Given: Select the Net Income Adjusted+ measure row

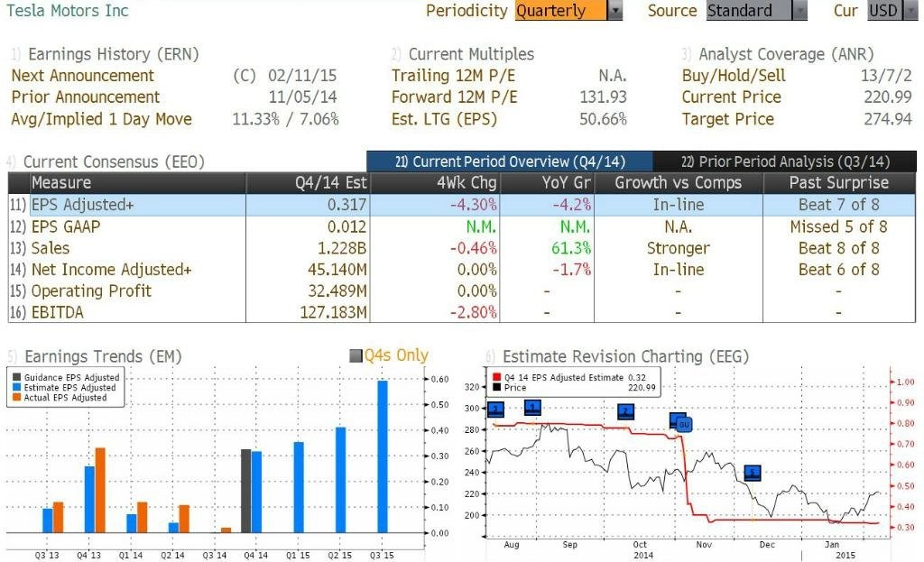Looking at the screenshot, I should pyautogui.click(x=462, y=269).
